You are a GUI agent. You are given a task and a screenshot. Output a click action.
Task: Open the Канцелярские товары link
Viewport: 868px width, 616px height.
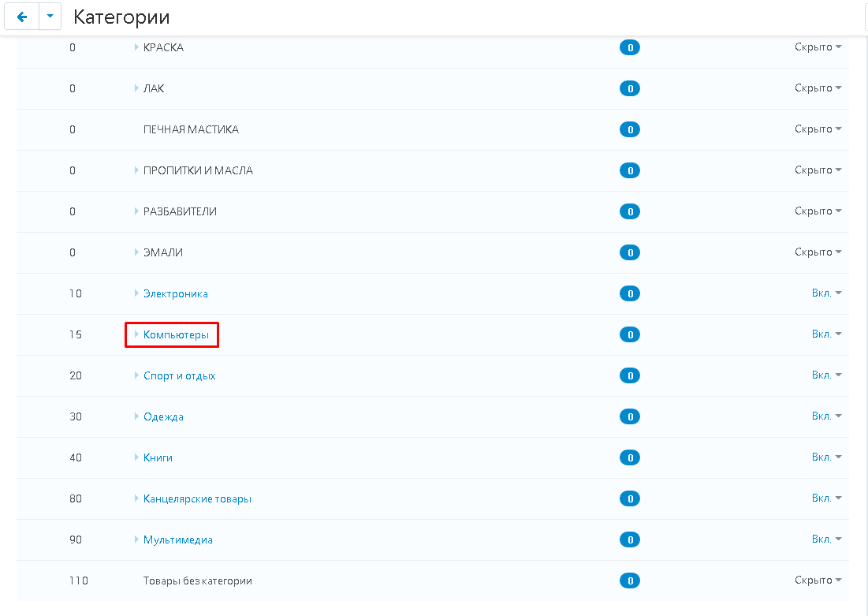(197, 498)
